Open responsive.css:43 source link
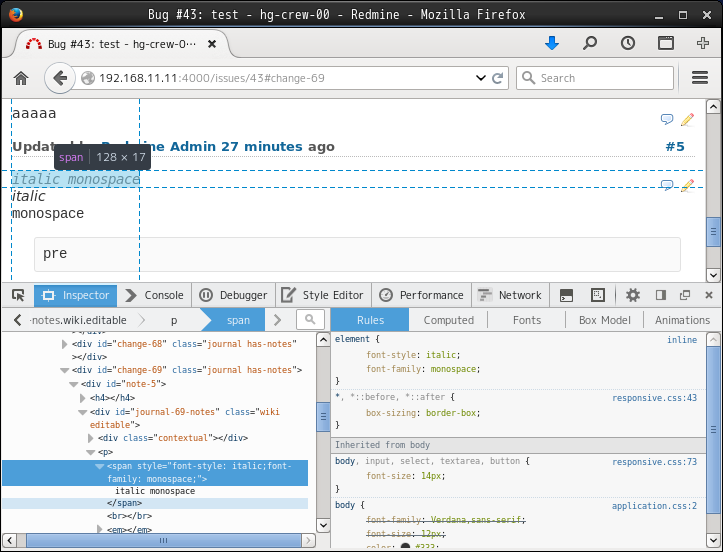 tap(654, 398)
